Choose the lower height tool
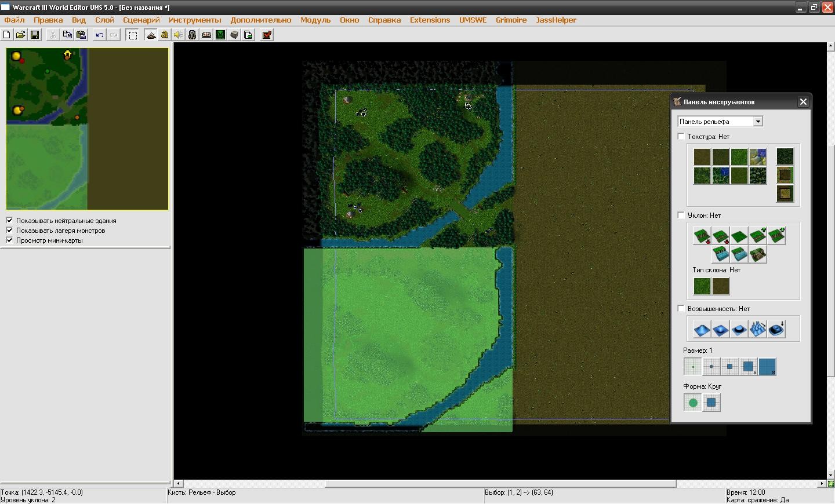This screenshot has width=835, height=504. click(x=721, y=329)
